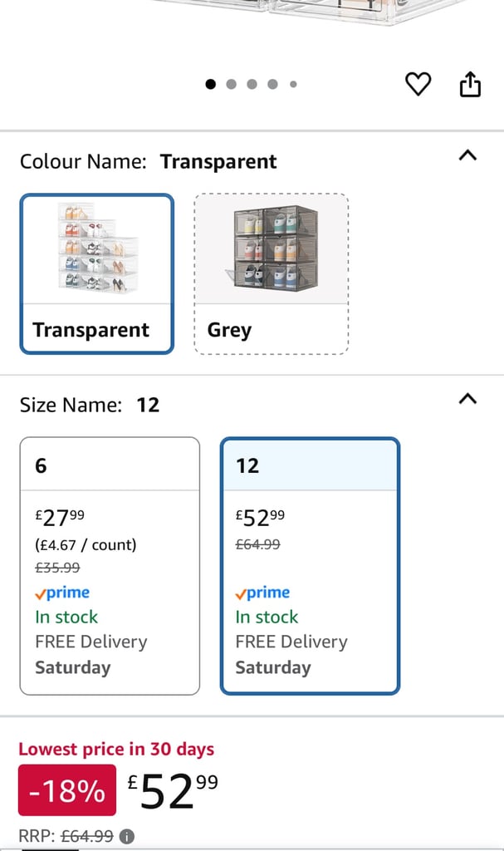Open the Transparent shoe box thumbnail image
Viewport: 504px width, 851px height.
[x=98, y=248]
